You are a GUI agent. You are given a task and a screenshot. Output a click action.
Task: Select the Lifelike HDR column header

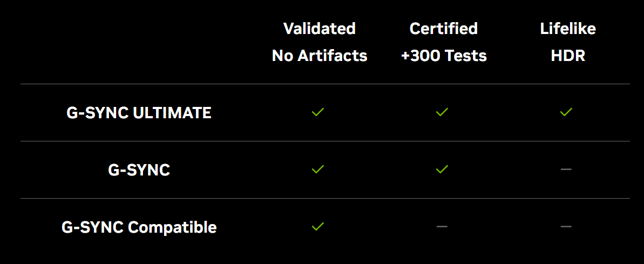coord(568,42)
